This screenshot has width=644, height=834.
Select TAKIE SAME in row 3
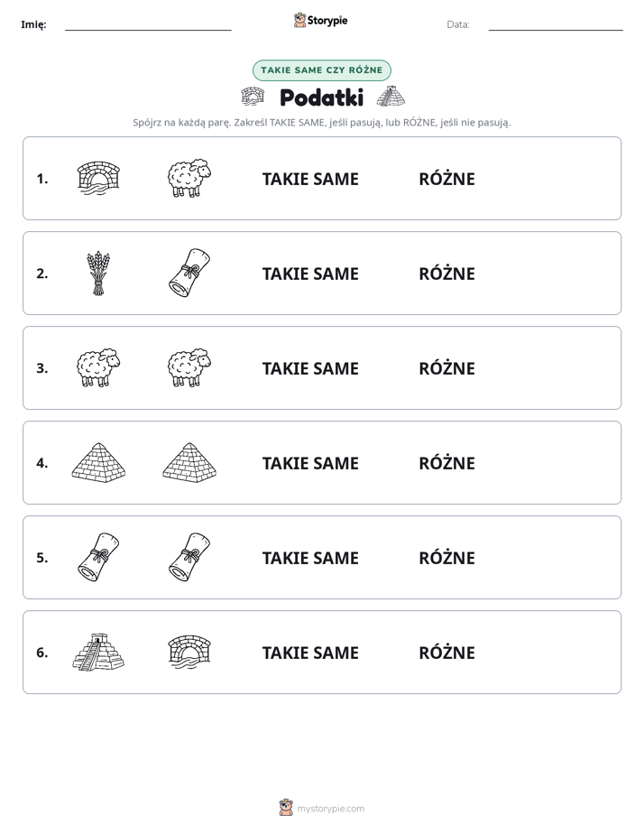[310, 368]
